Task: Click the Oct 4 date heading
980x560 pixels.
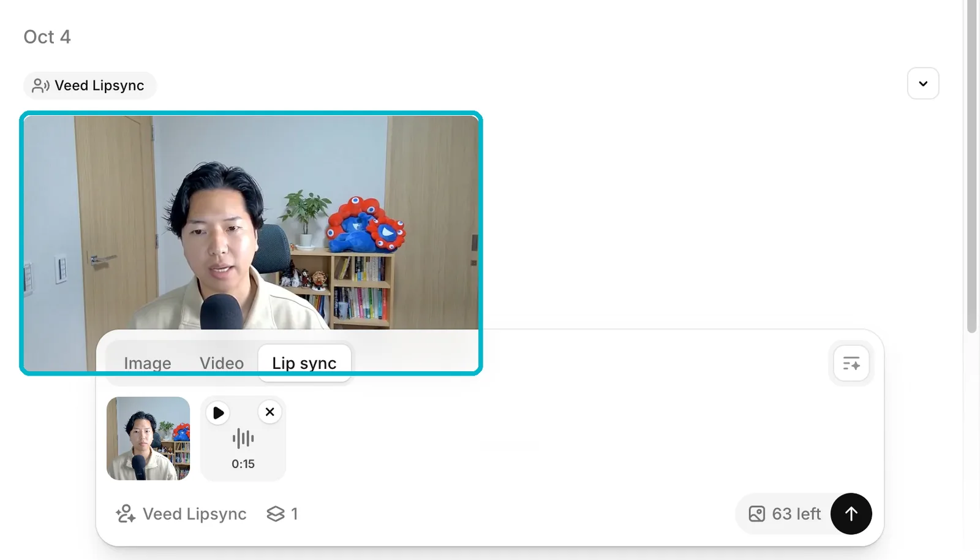Action: pos(47,37)
